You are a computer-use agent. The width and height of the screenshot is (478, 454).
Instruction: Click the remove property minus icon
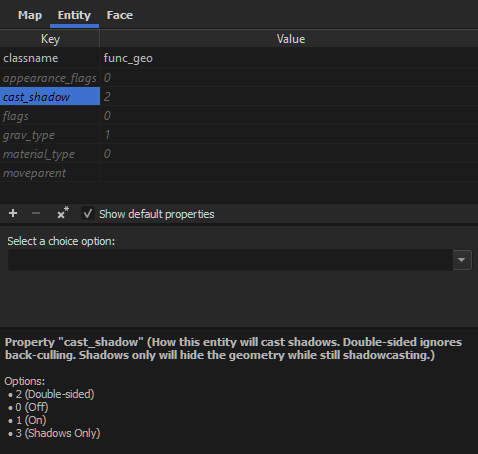tap(36, 213)
